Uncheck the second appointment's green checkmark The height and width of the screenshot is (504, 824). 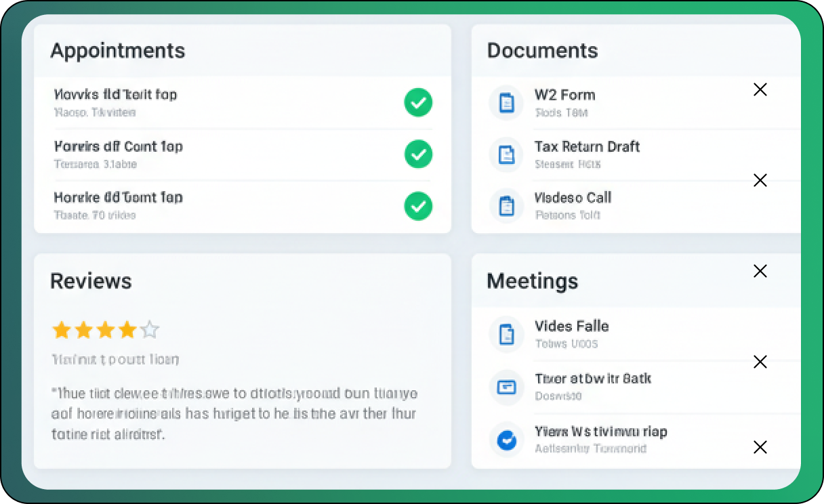(418, 154)
